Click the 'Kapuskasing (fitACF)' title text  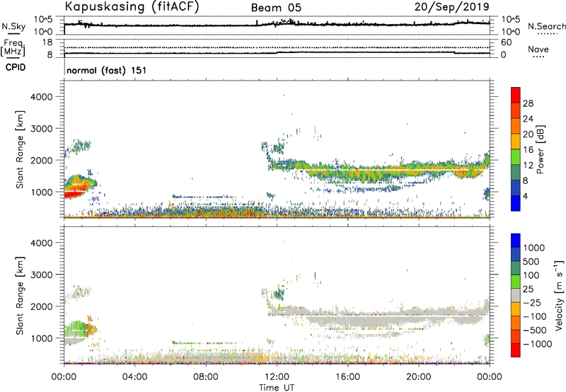(x=132, y=7)
